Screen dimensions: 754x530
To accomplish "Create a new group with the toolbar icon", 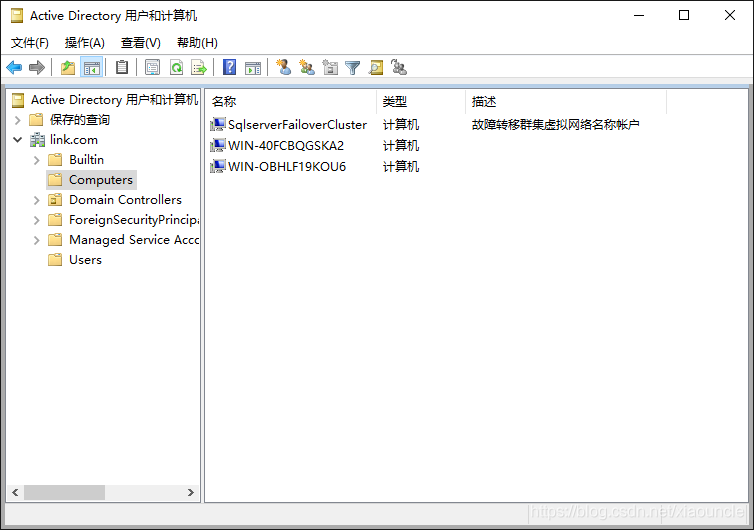I will (307, 67).
